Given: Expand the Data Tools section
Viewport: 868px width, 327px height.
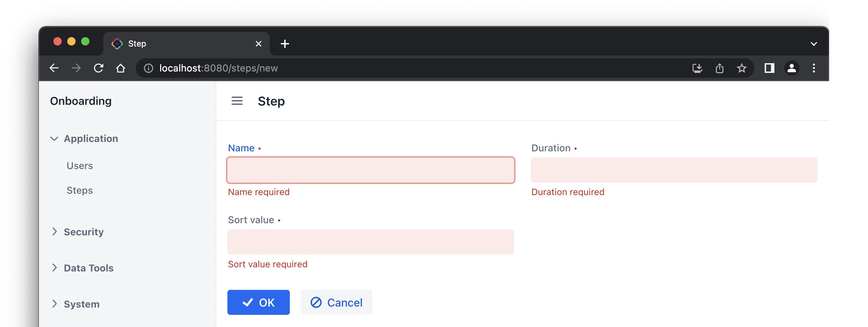Looking at the screenshot, I should 88,268.
